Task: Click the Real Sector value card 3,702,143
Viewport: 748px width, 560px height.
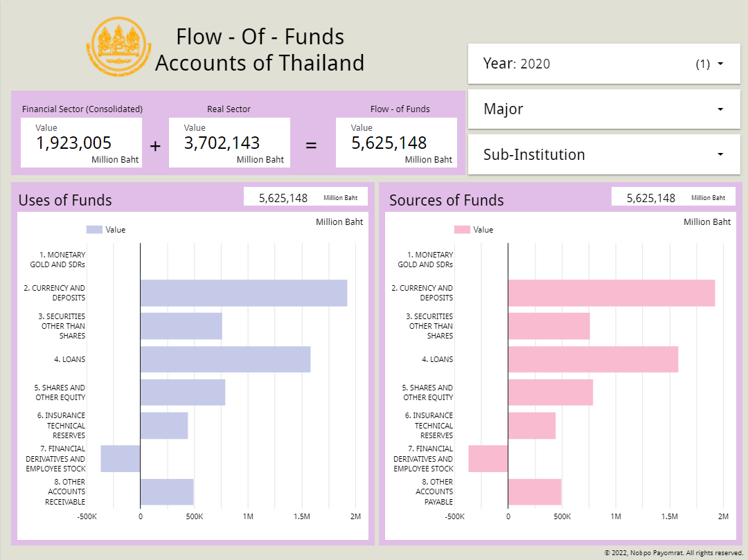Action: 229,142
